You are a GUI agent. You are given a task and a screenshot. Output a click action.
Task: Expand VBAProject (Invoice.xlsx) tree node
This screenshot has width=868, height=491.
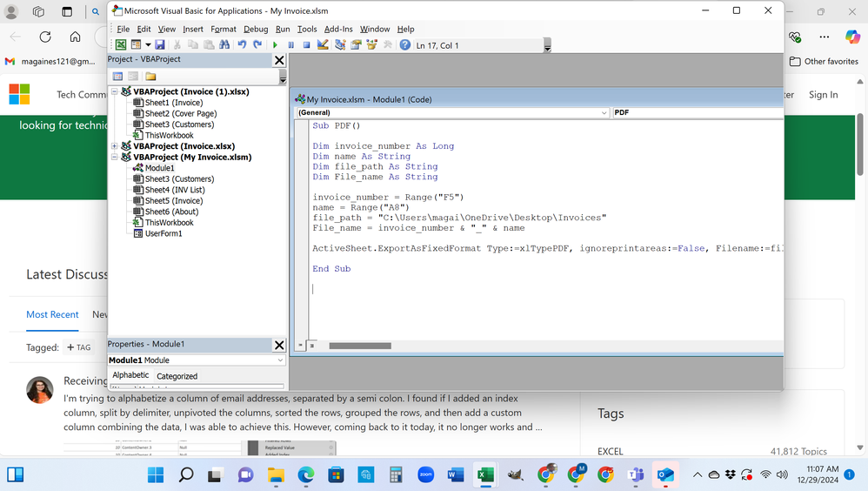pyautogui.click(x=115, y=146)
